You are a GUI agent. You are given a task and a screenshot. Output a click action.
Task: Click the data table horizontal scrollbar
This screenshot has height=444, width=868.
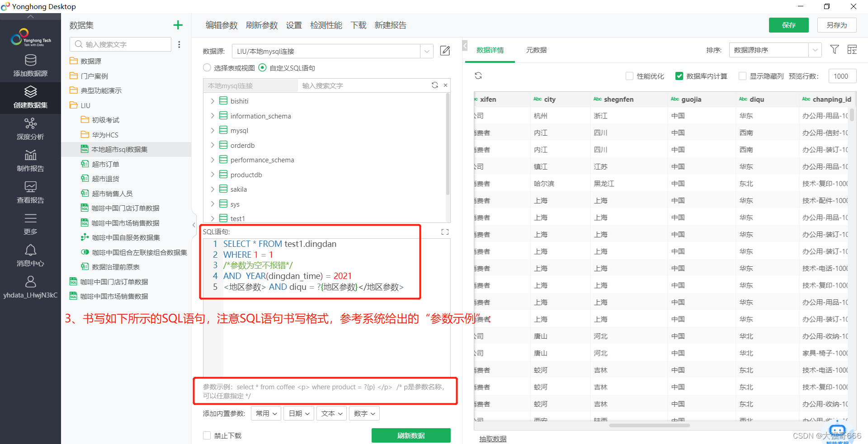(x=649, y=425)
